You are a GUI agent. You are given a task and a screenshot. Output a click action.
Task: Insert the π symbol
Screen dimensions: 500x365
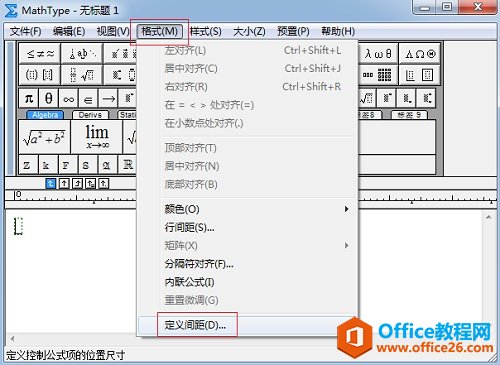point(29,98)
